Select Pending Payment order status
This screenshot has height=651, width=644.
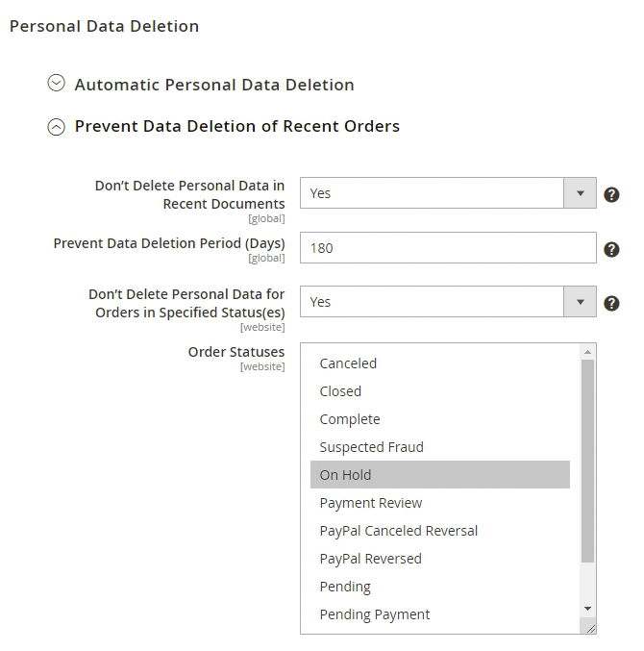(375, 614)
